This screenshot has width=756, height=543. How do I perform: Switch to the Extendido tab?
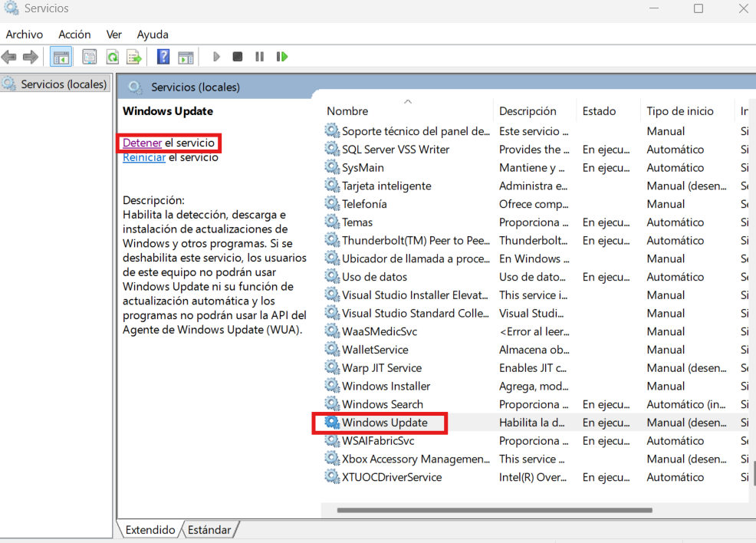150,529
